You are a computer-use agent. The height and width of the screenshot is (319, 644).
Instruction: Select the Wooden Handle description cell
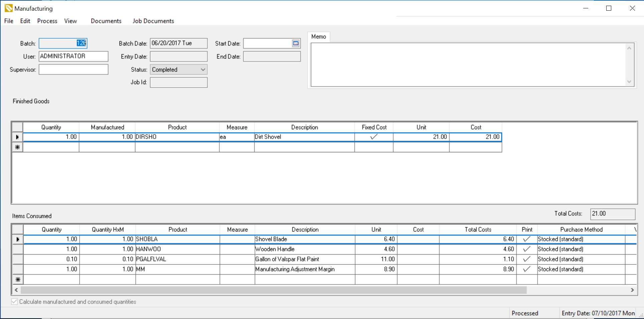tap(305, 249)
